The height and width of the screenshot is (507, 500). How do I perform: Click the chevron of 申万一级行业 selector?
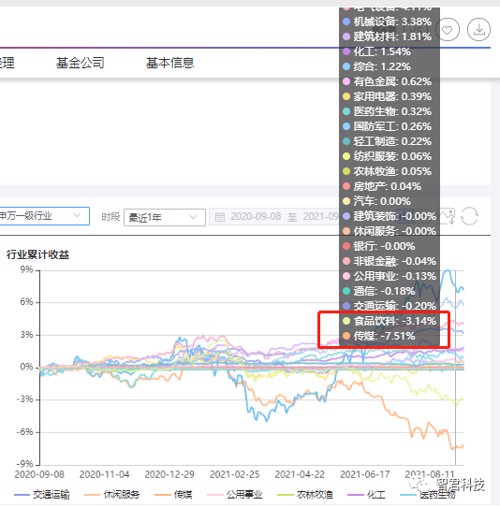tap(77, 215)
